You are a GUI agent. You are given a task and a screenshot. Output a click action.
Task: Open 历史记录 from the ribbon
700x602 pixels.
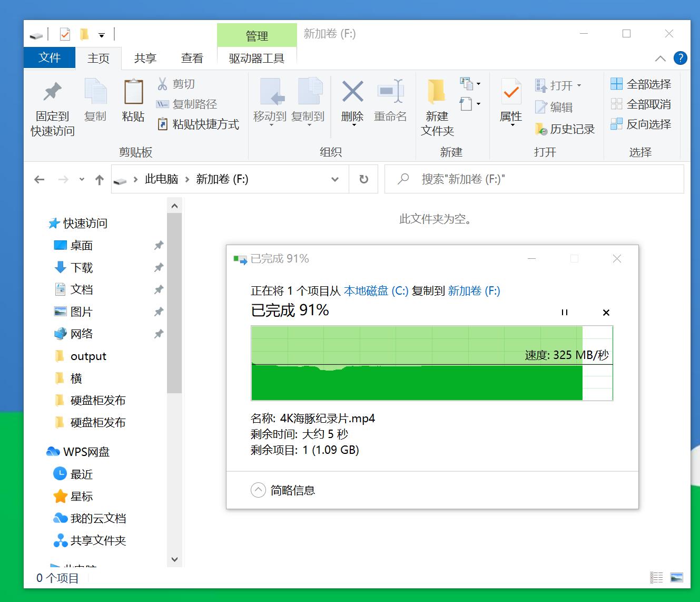pos(564,129)
